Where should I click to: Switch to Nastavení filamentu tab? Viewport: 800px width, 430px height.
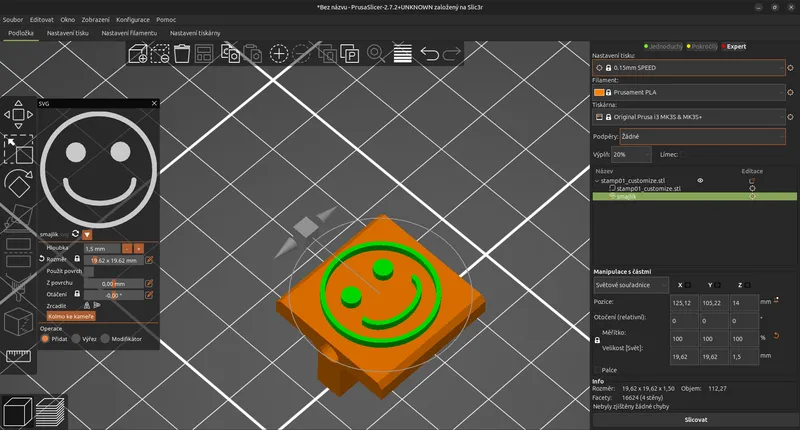pos(129,33)
